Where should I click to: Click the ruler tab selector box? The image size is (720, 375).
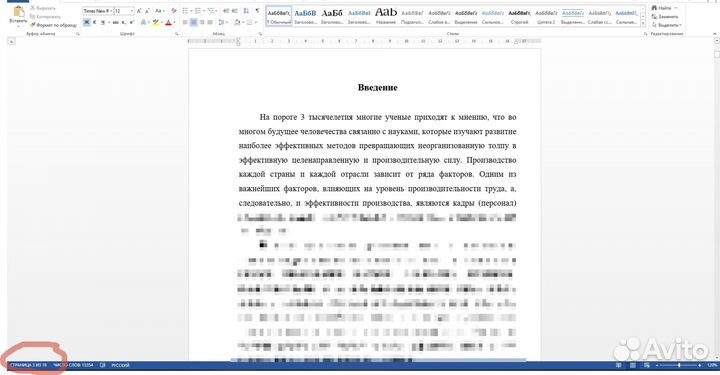pos(11,42)
